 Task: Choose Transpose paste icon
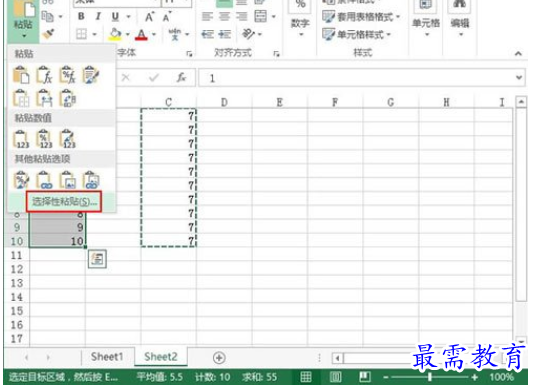pyautogui.click(x=67, y=98)
